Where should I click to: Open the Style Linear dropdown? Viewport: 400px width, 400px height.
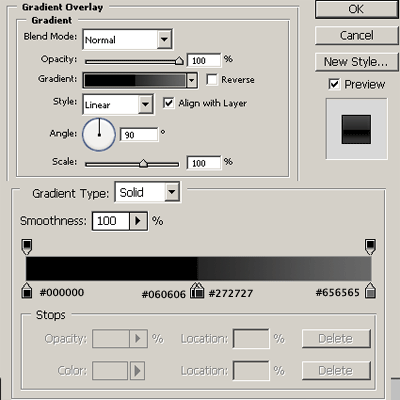coord(118,105)
